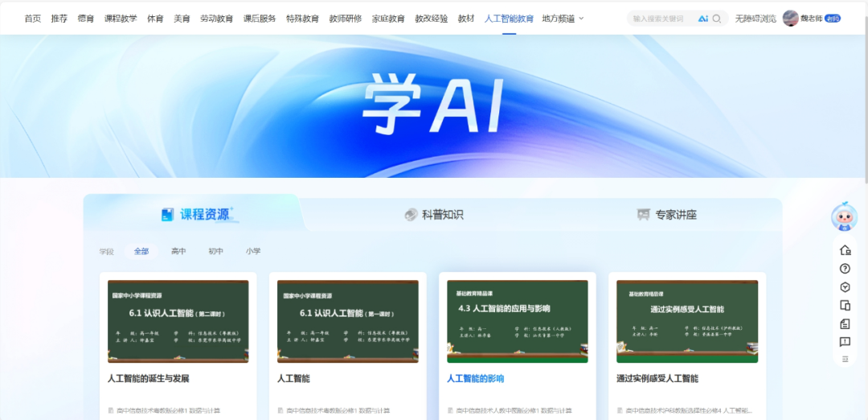
Task: Switch to the 课程资源 tab
Action: click(198, 215)
